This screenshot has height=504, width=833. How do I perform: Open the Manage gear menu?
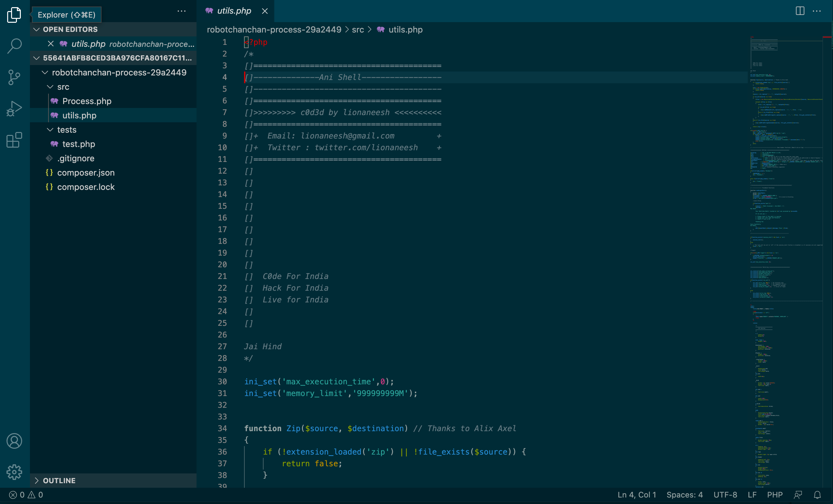[x=14, y=472]
